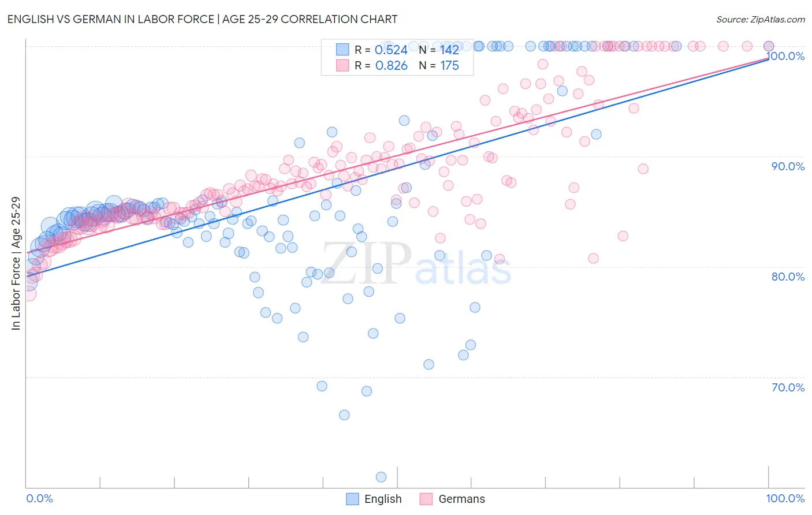
Task: Click the lowest blue data point near bottom
Action: (x=381, y=477)
